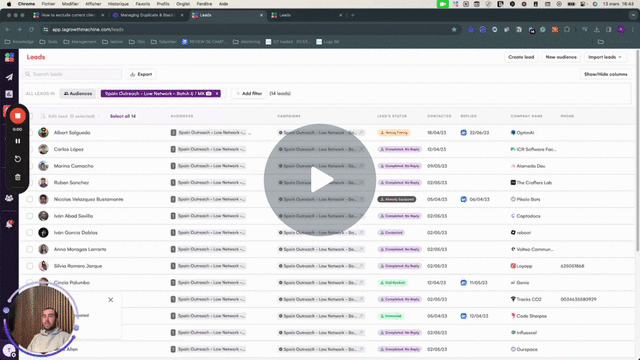Screen dimensions: 640x360
Task: Delete the recording with the trash icon
Action: (x=18, y=177)
